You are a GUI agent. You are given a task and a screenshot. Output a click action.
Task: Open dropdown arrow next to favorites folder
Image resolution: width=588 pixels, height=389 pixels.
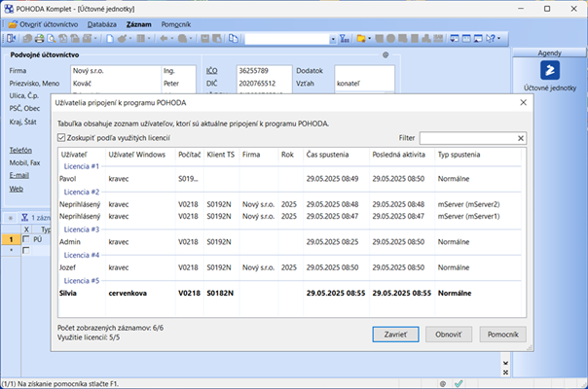tap(370, 38)
